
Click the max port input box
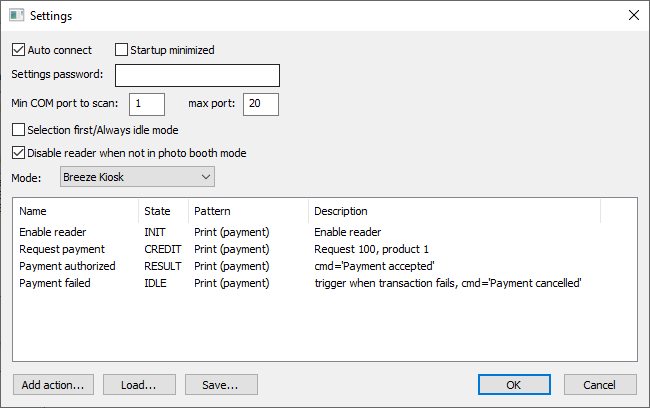tap(260, 104)
